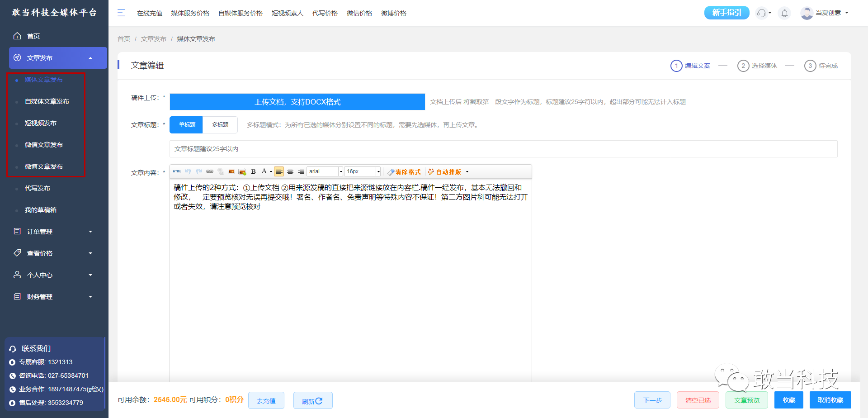
Task: Click 文章预览 preview button
Action: click(747, 400)
